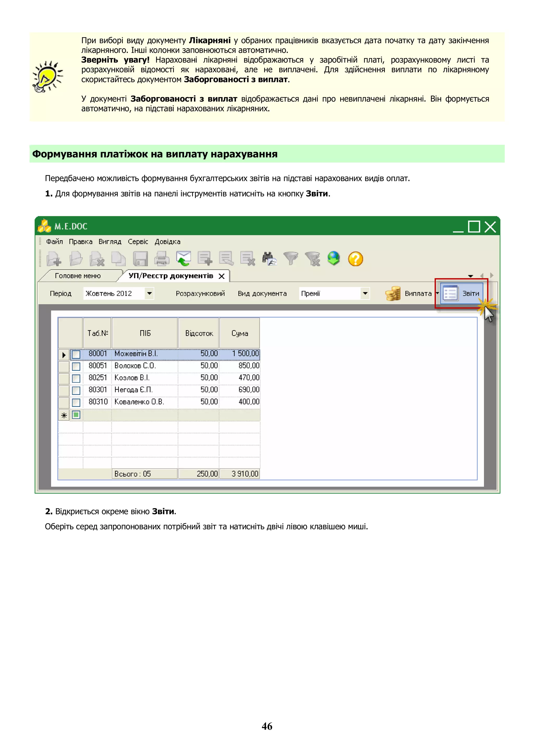Click the globe download update icon
534x756 pixels.
(x=334, y=259)
